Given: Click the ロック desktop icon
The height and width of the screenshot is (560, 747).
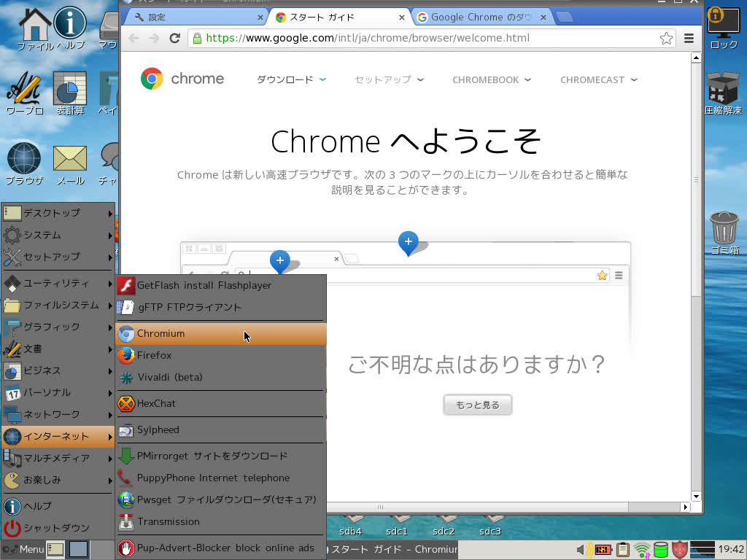Looking at the screenshot, I should (723, 28).
